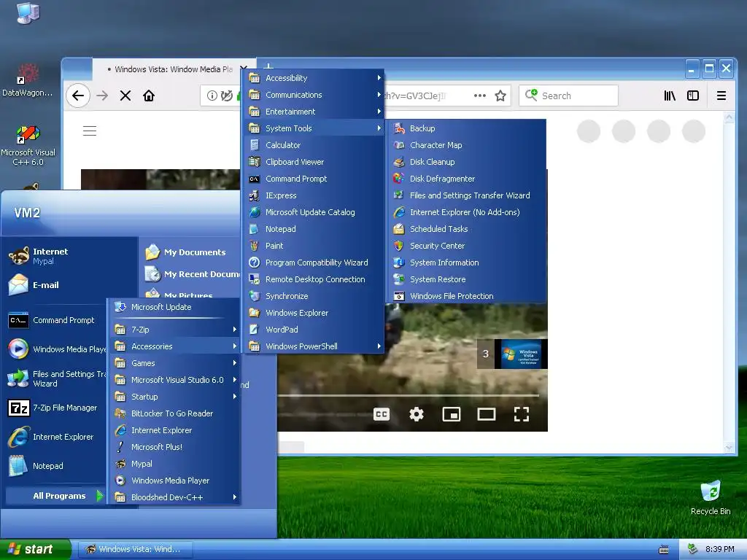747x560 pixels.
Task: Click the video progress bar
Action: [409, 395]
